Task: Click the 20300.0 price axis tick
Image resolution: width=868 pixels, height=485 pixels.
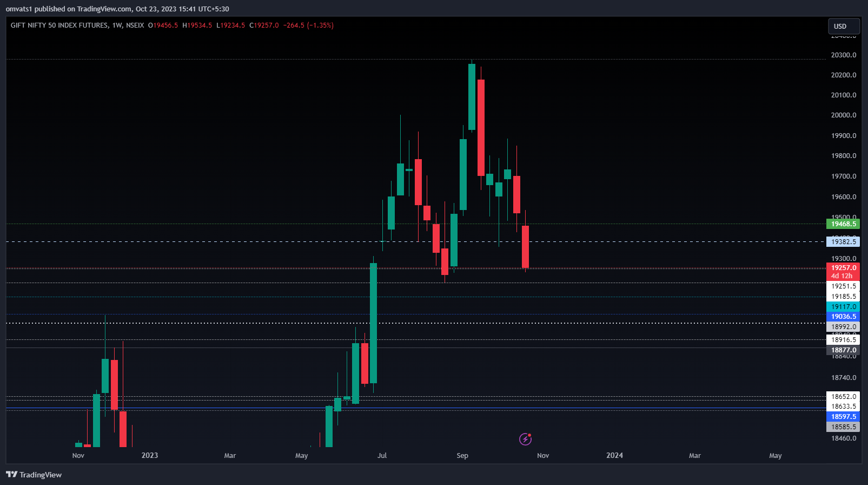Action: [844, 55]
